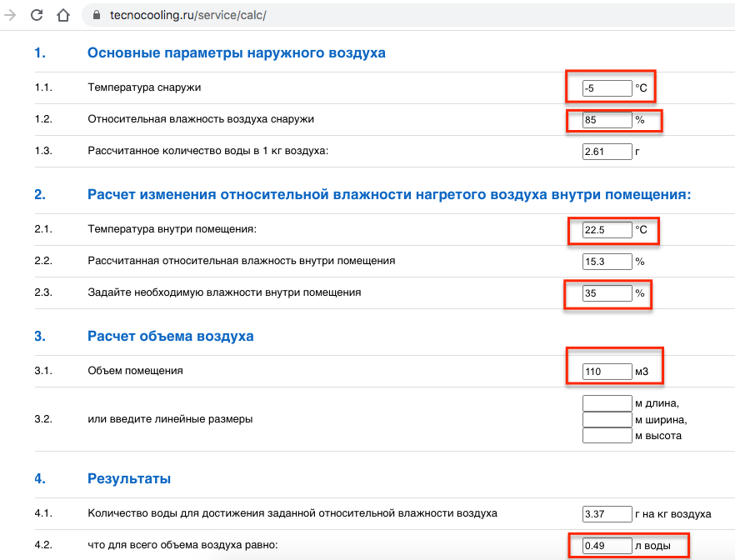Click heading 'Расчет изменения относительной влажности'
This screenshot has height=560, width=735.
tap(389, 194)
